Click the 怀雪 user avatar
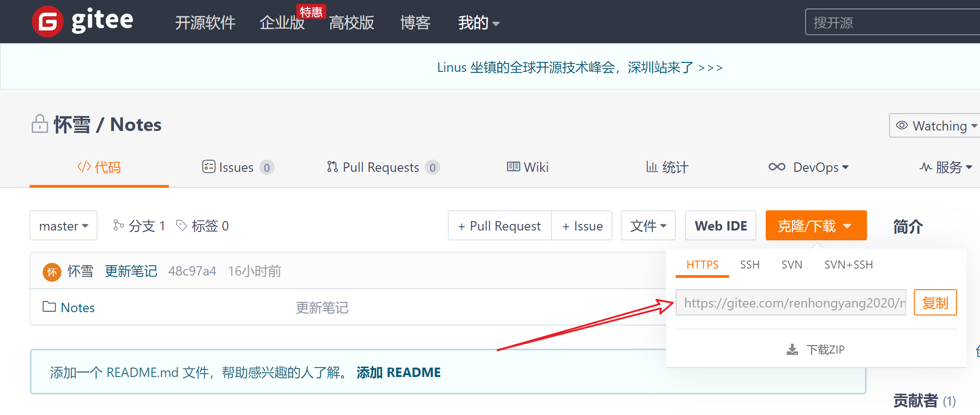 click(52, 272)
